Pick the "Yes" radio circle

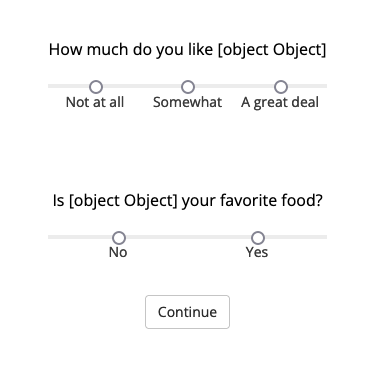pyautogui.click(x=257, y=238)
